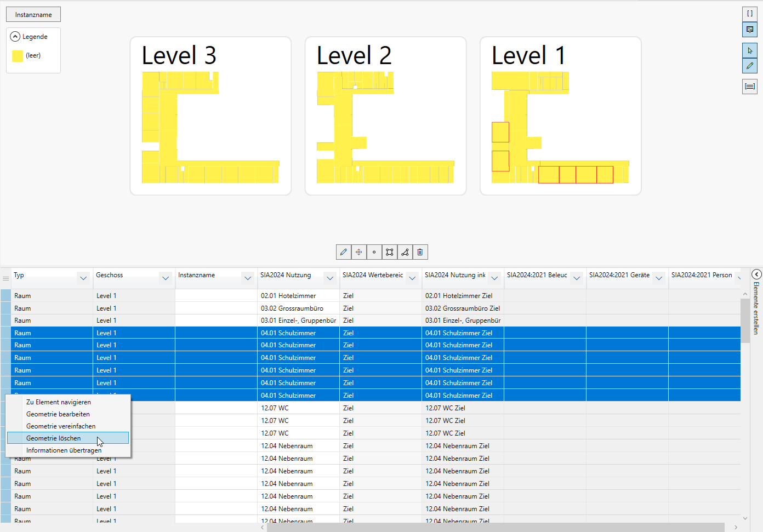Click the trash can delete icon
The height and width of the screenshot is (532, 763).
pyautogui.click(x=420, y=252)
